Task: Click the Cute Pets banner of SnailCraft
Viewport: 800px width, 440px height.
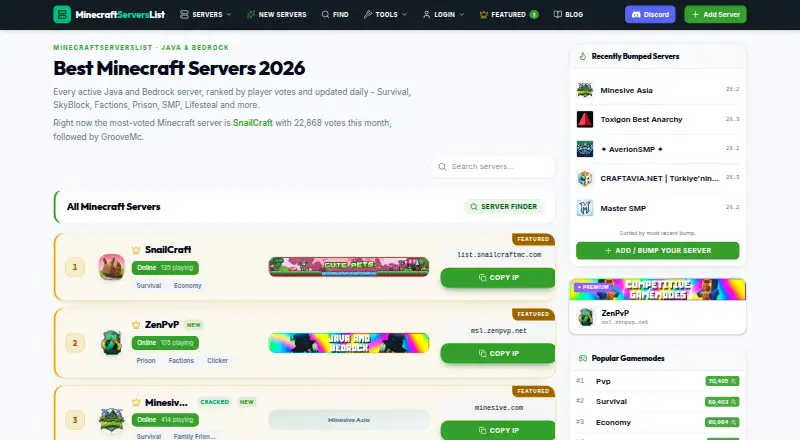Action: click(x=349, y=266)
